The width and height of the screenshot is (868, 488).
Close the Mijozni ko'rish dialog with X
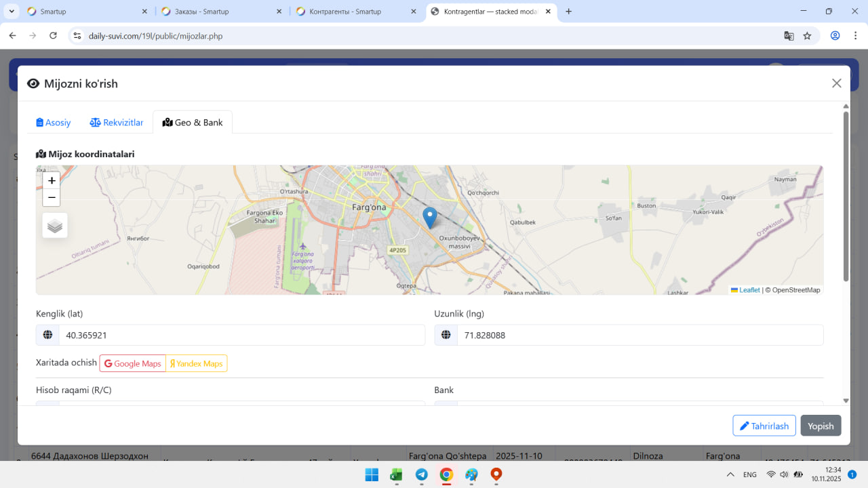836,83
